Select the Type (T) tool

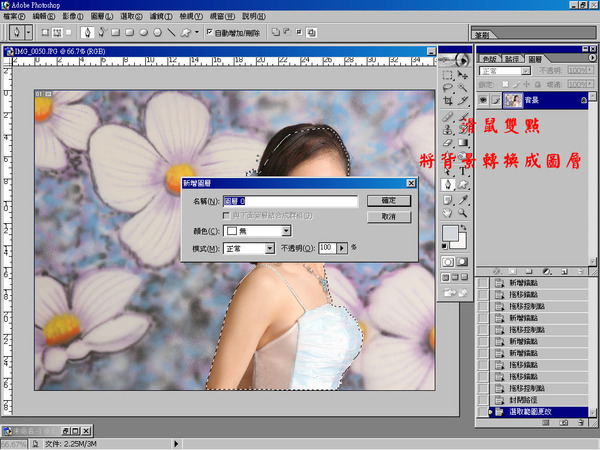[x=464, y=171]
